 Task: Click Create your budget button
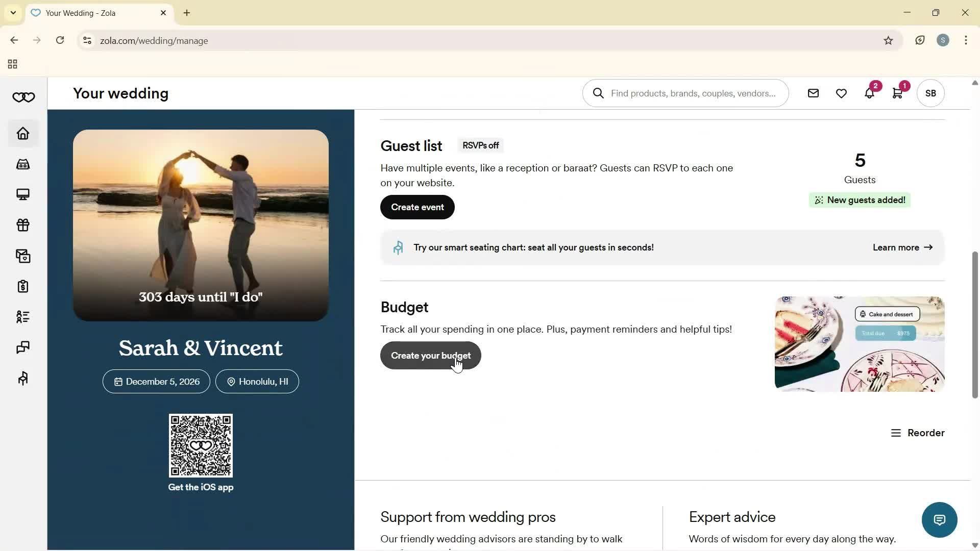point(430,356)
